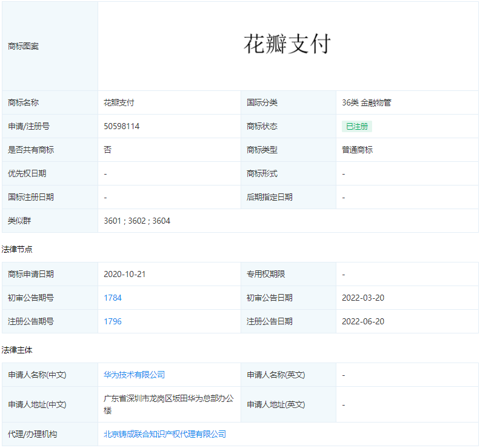Click the 是否共有商标 label
The height and width of the screenshot is (448, 480).
(x=31, y=150)
